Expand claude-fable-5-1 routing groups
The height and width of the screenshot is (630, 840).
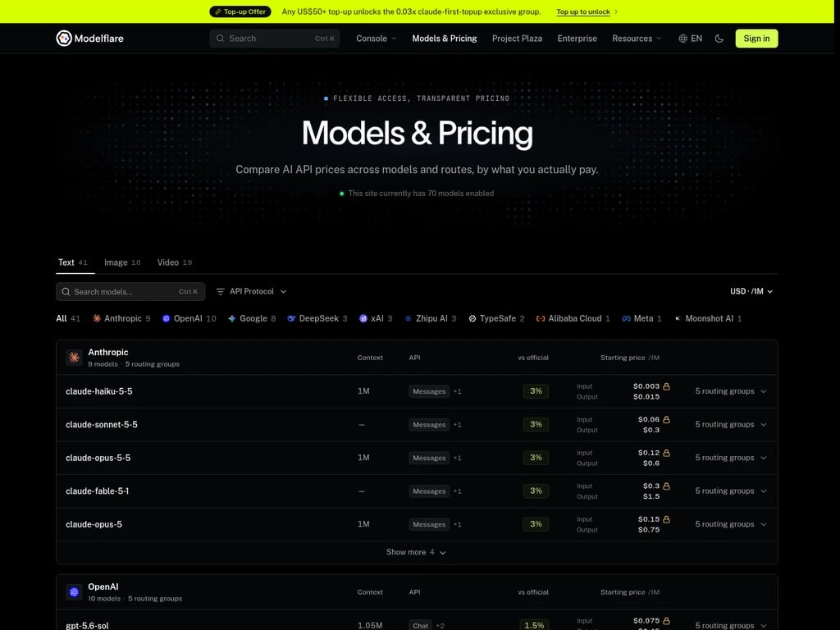731,491
